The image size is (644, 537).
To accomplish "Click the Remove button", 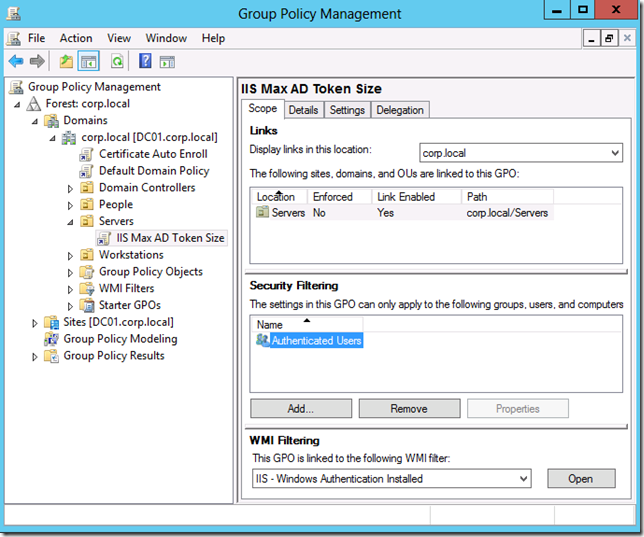I will click(x=409, y=408).
